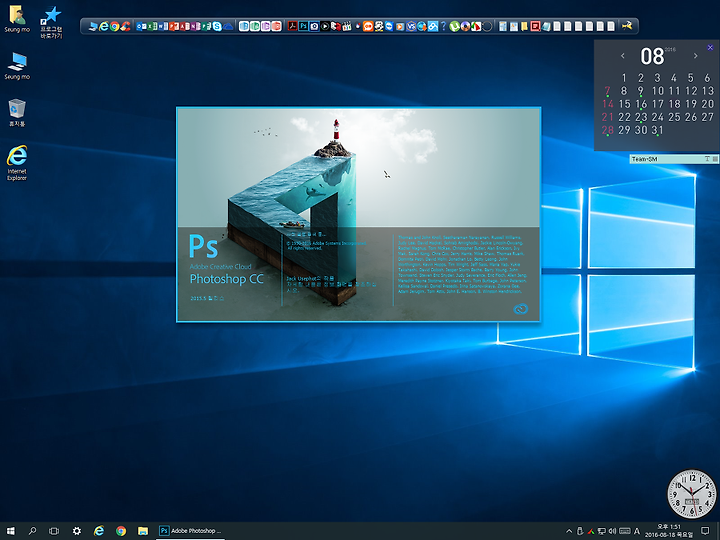
Task: Click the analog clock desktop gadget
Action: (x=692, y=494)
